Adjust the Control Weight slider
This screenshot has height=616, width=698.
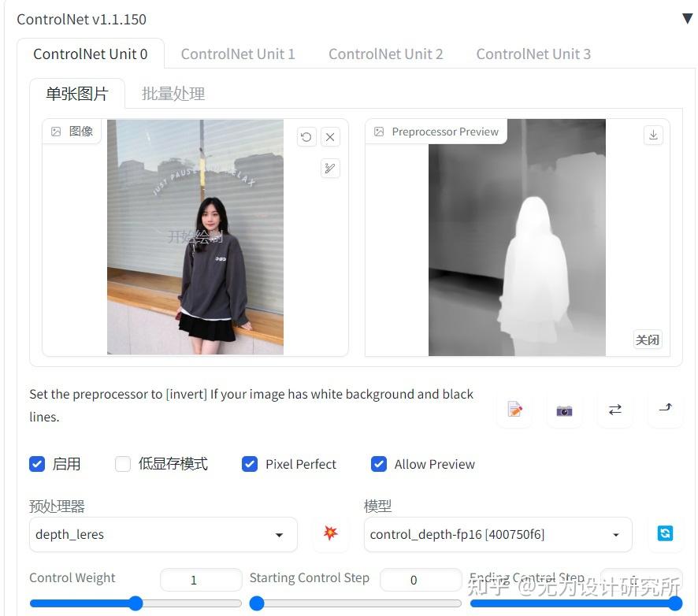(x=136, y=603)
